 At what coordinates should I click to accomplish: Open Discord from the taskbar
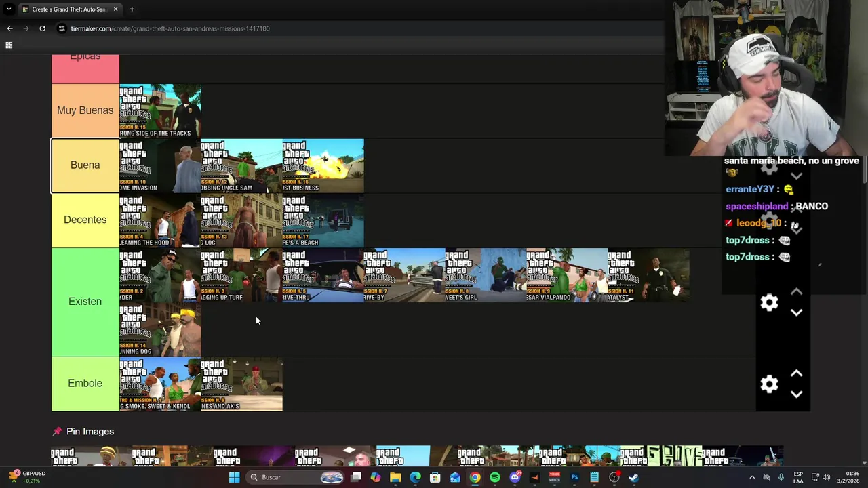click(x=515, y=477)
